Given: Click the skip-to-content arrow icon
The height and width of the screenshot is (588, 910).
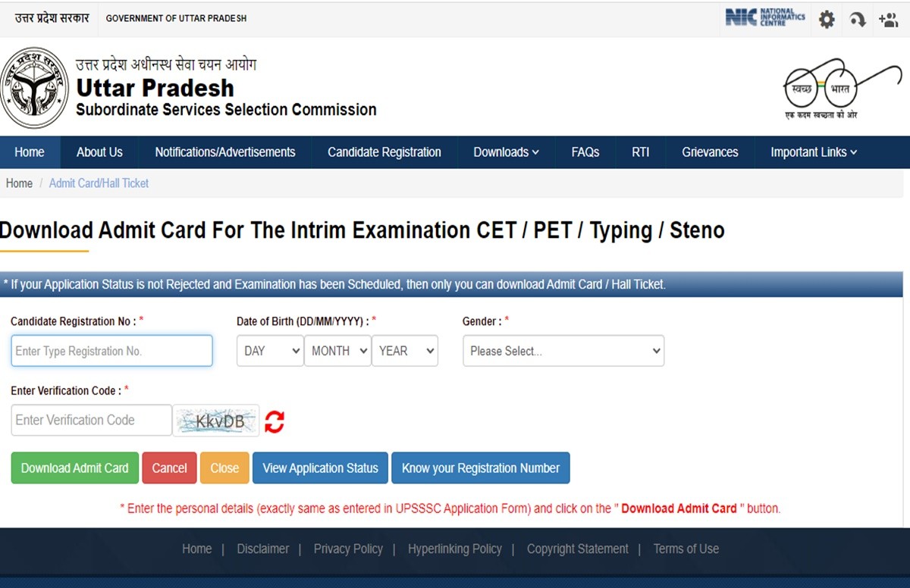Looking at the screenshot, I should click(858, 20).
